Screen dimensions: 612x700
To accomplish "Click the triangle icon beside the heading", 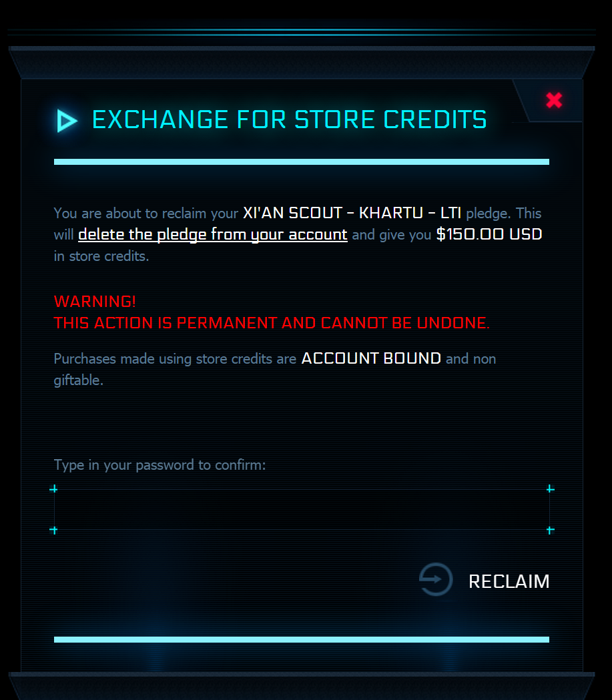I will [67, 121].
